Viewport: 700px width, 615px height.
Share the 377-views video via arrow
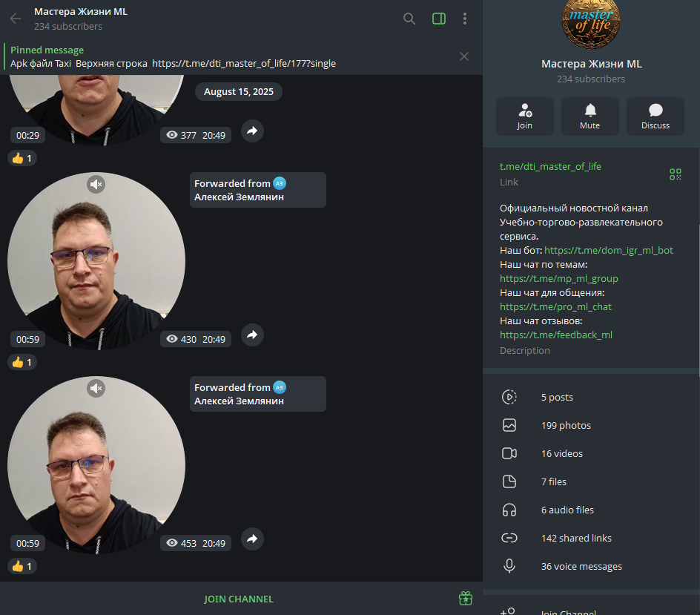coord(252,131)
